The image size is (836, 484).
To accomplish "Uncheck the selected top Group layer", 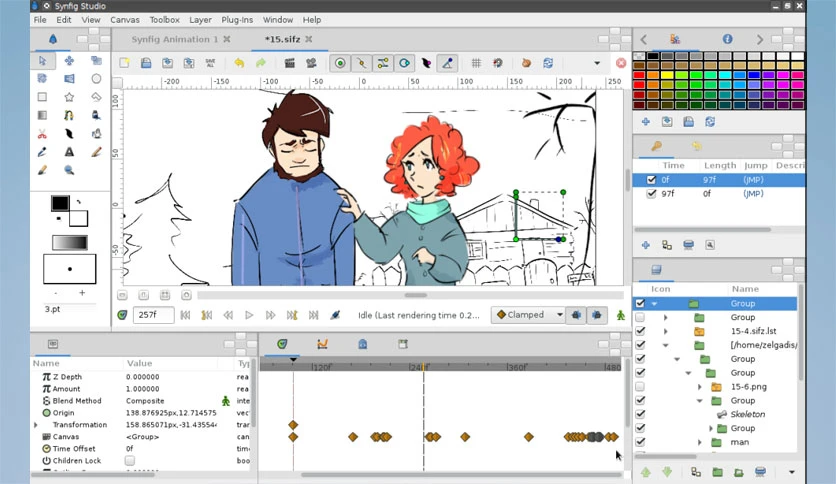I will tap(640, 303).
